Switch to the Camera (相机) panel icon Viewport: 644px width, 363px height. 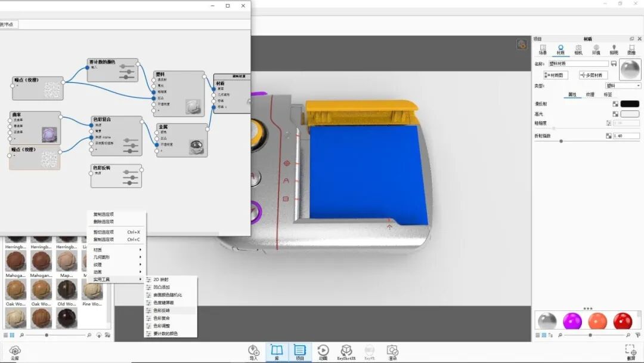[x=579, y=48]
